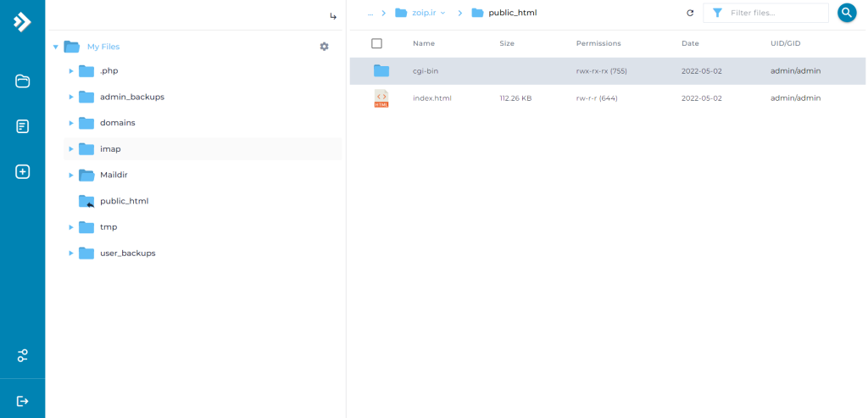868x418 pixels.
Task: Click the document list sidebar icon
Action: click(23, 126)
